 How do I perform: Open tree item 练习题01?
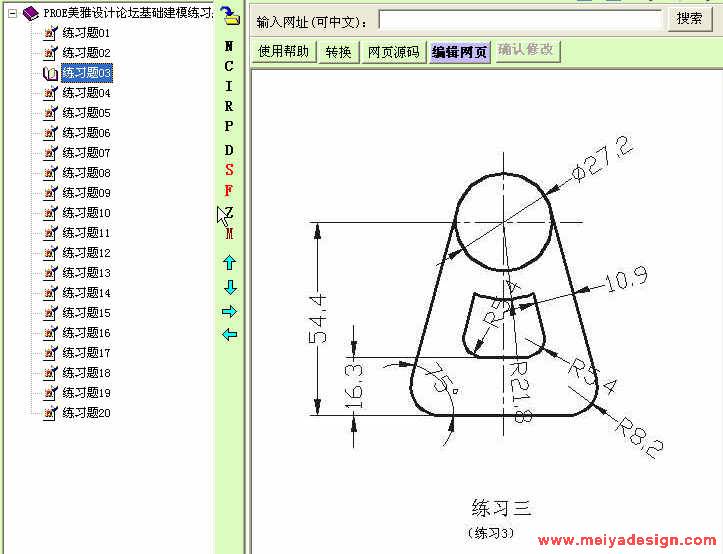pos(86,33)
